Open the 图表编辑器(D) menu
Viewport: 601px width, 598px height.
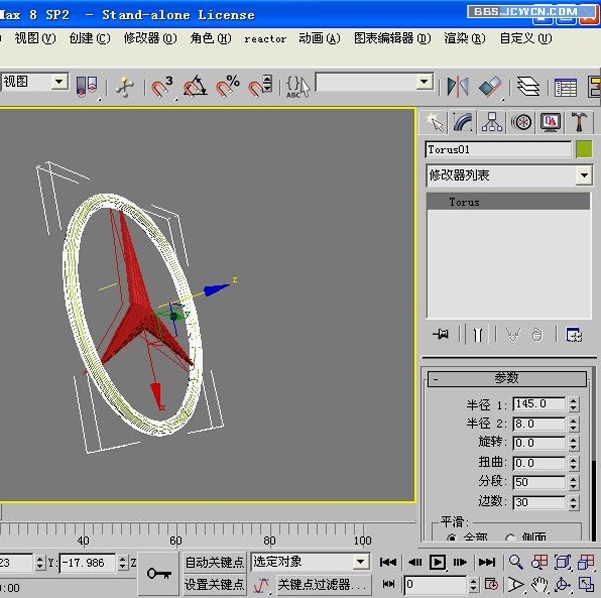[x=392, y=38]
